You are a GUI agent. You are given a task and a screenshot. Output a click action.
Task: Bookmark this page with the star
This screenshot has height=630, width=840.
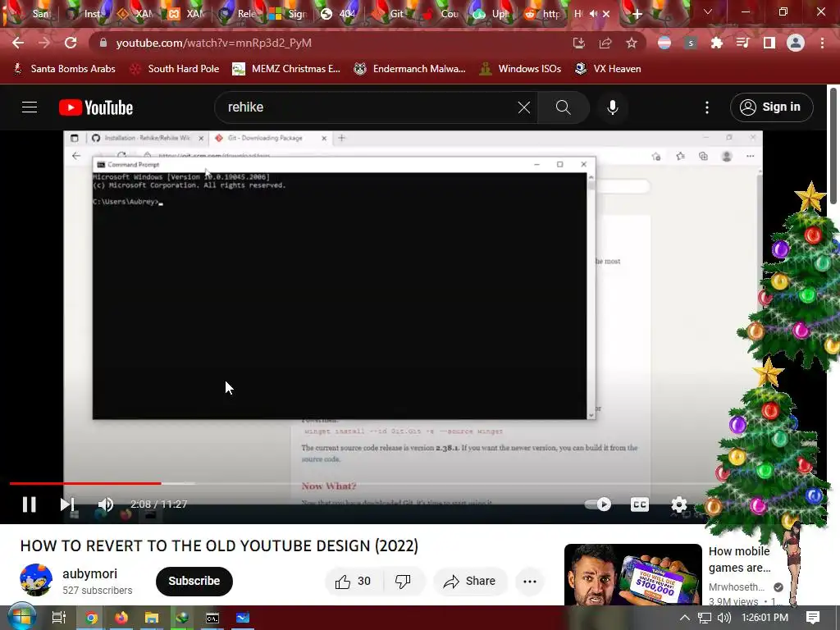pos(632,43)
